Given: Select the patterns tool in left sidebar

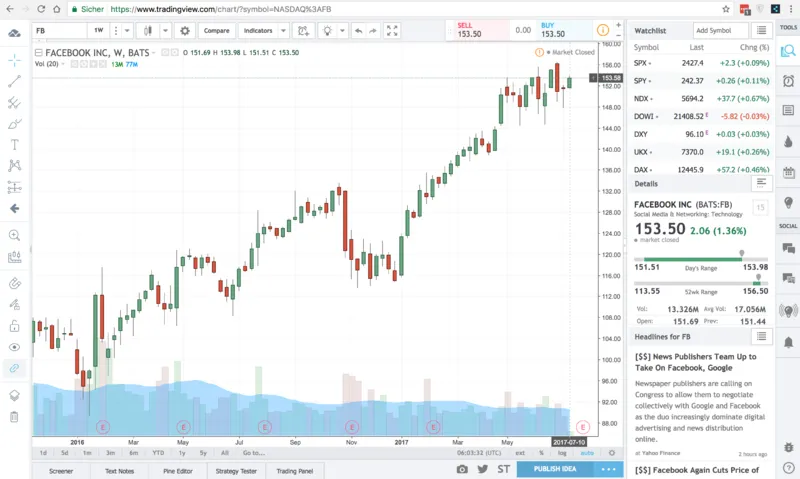Looking at the screenshot, I should click(x=14, y=165).
